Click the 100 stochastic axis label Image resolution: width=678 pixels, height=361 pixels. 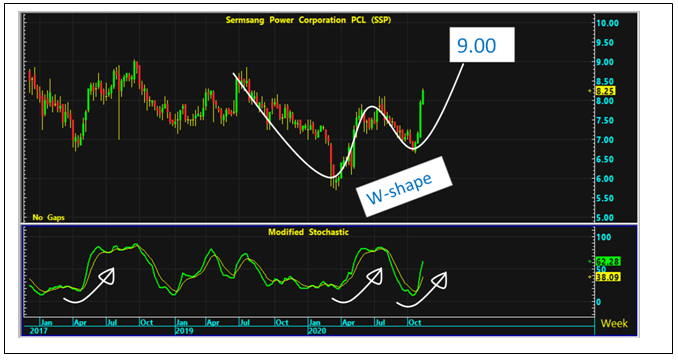[604, 237]
